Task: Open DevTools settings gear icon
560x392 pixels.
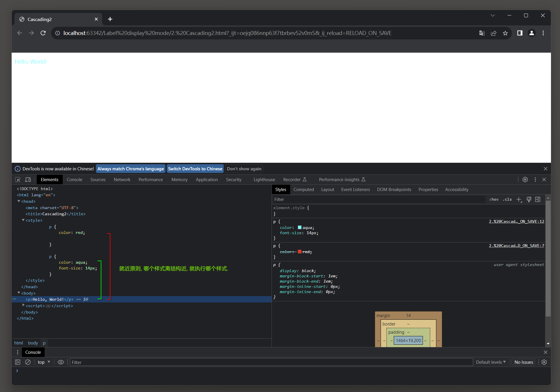Action: click(x=525, y=180)
